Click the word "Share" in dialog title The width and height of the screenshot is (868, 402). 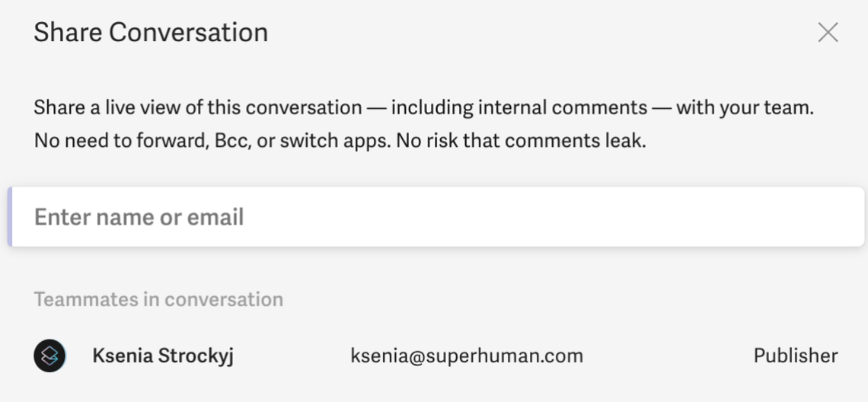click(x=68, y=32)
